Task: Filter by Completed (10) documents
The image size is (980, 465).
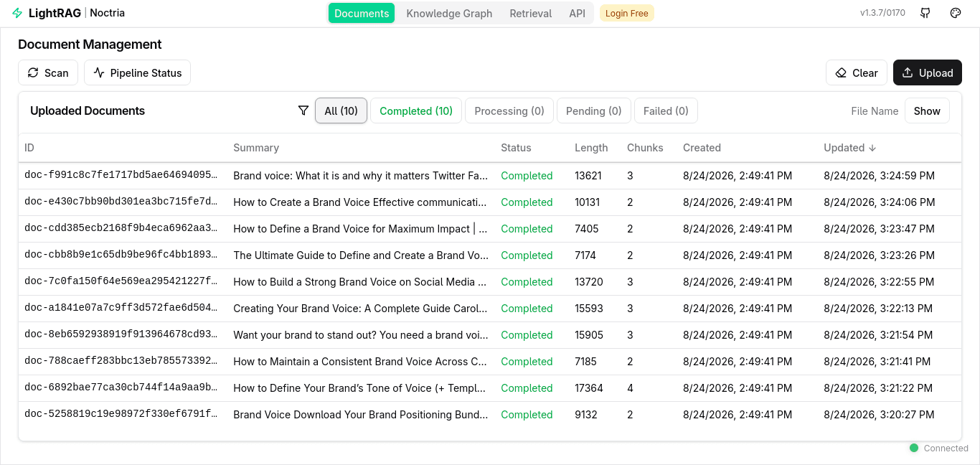Action: pyautogui.click(x=416, y=111)
